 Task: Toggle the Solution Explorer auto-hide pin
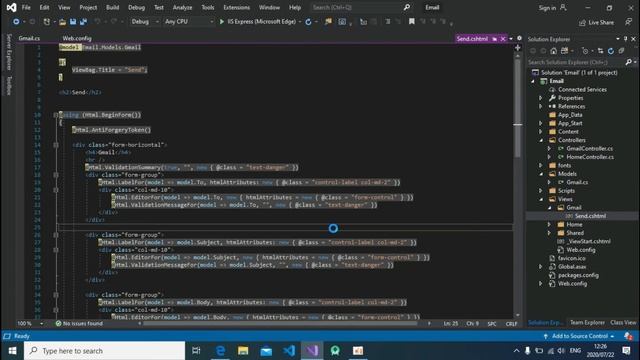click(x=625, y=39)
